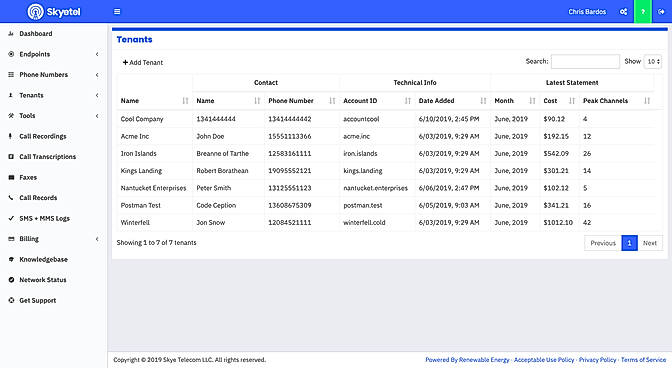Open the green help question mark
Image resolution: width=672 pixels, height=368 pixels.
[x=643, y=12]
